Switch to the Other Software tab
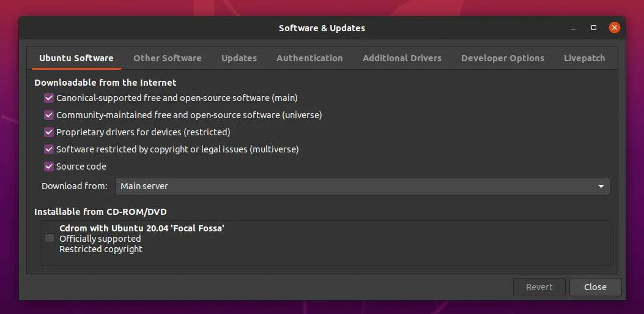The width and height of the screenshot is (644, 314). [x=167, y=58]
